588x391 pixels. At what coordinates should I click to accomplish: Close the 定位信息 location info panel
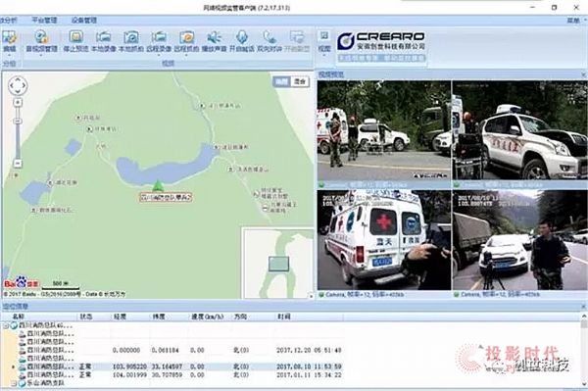pyautogui.click(x=583, y=307)
